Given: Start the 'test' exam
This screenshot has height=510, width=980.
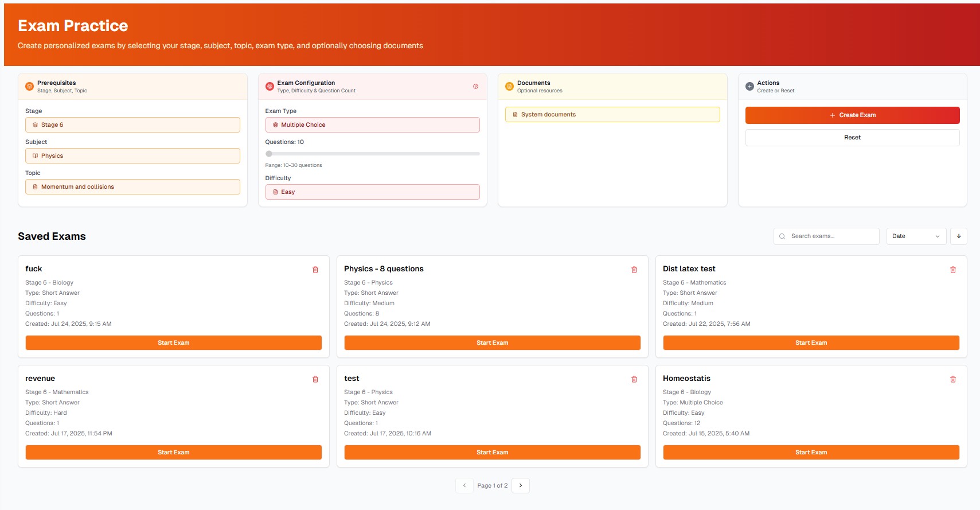Looking at the screenshot, I should [x=493, y=452].
